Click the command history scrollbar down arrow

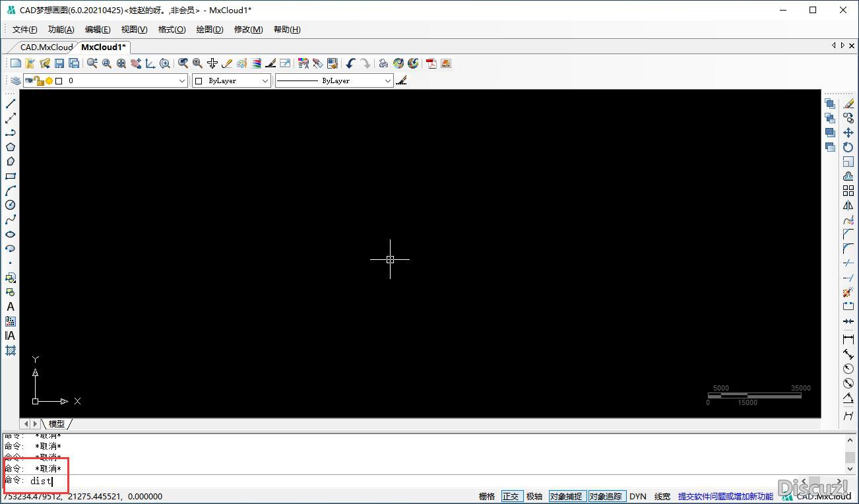tap(851, 468)
